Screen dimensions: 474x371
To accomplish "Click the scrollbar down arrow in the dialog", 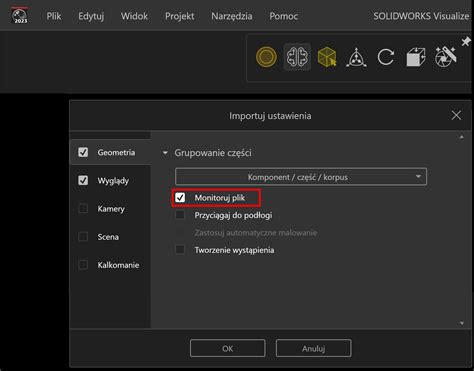I will coord(462,323).
